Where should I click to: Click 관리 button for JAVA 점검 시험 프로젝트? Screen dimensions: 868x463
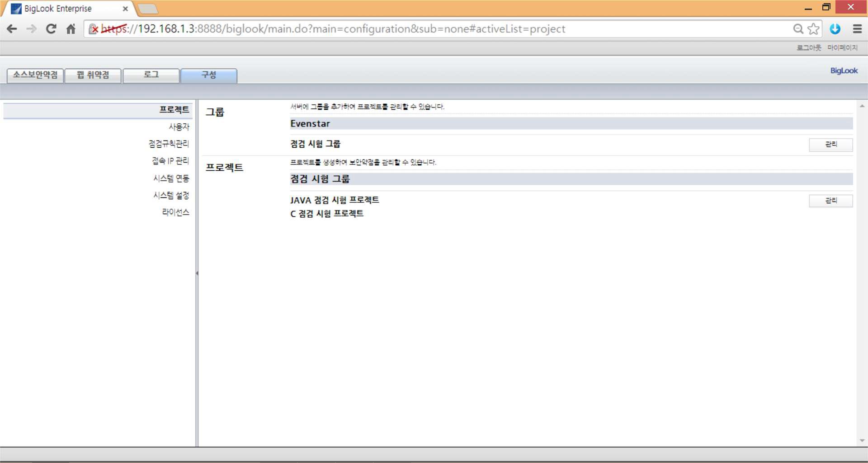tap(831, 201)
